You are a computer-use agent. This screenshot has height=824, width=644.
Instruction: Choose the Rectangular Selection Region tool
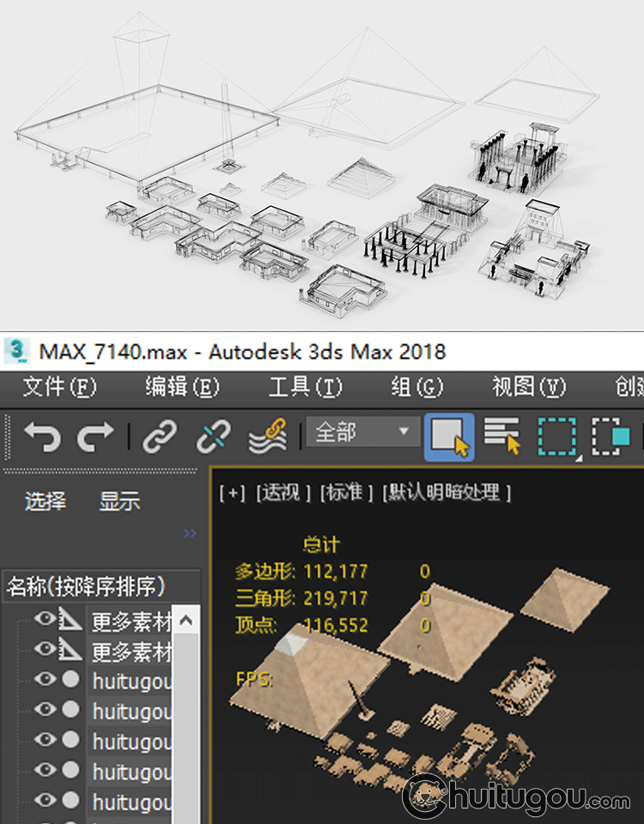556,436
